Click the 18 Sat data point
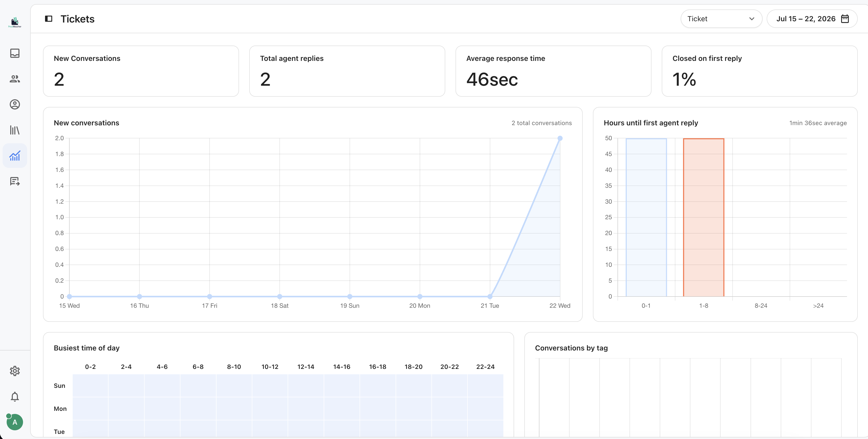This screenshot has width=868, height=439. 280,297
